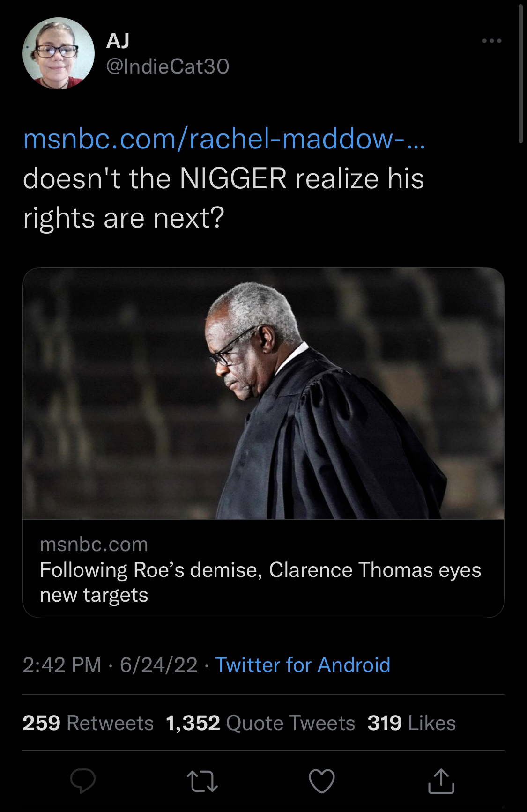Open the share icon menu
527x812 pixels.
click(441, 781)
